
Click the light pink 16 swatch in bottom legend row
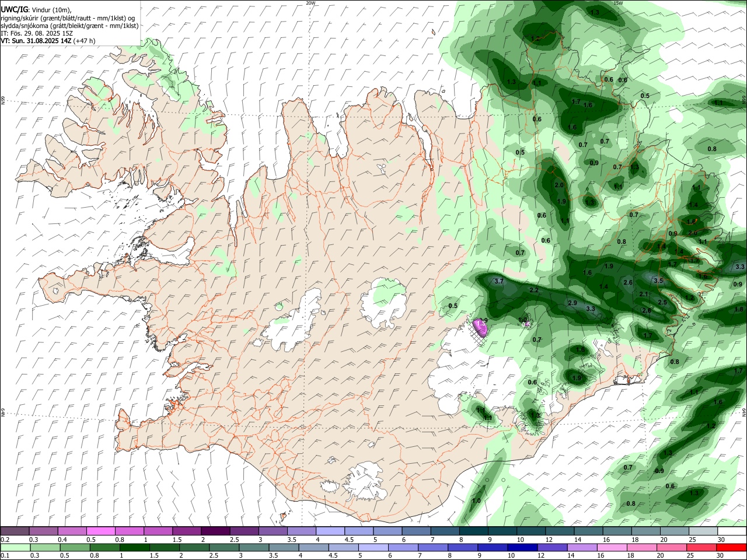[612, 547]
